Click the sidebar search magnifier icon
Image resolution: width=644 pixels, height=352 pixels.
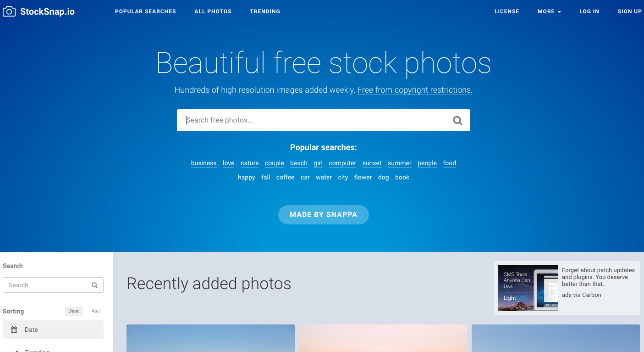[x=94, y=285]
